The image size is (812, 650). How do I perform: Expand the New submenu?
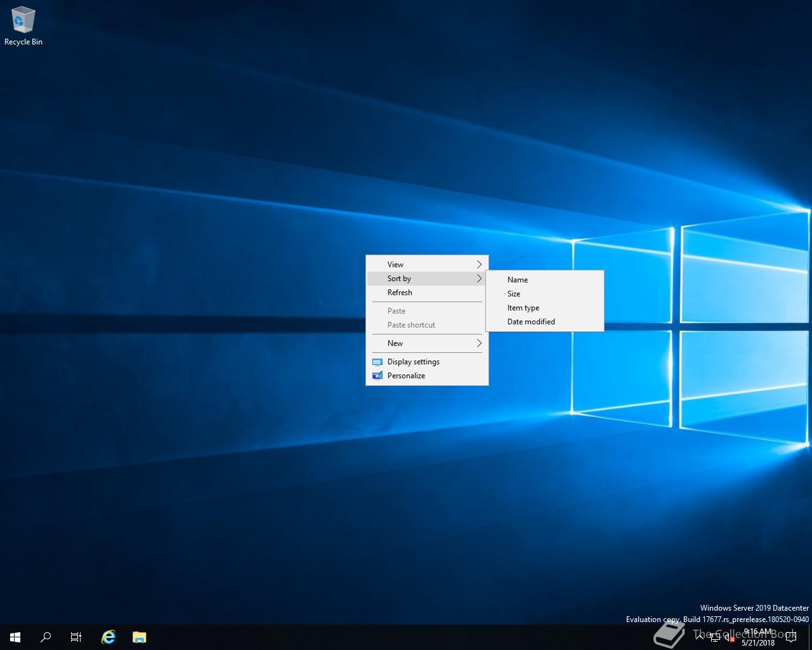(427, 343)
